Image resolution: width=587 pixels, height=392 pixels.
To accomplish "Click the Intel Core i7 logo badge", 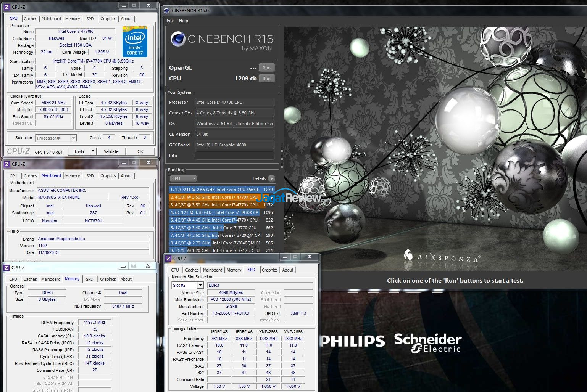I will [135, 42].
